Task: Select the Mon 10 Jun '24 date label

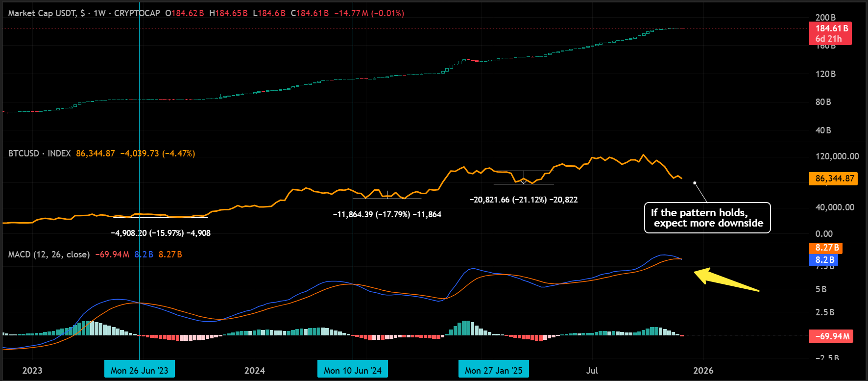Action: pyautogui.click(x=353, y=370)
